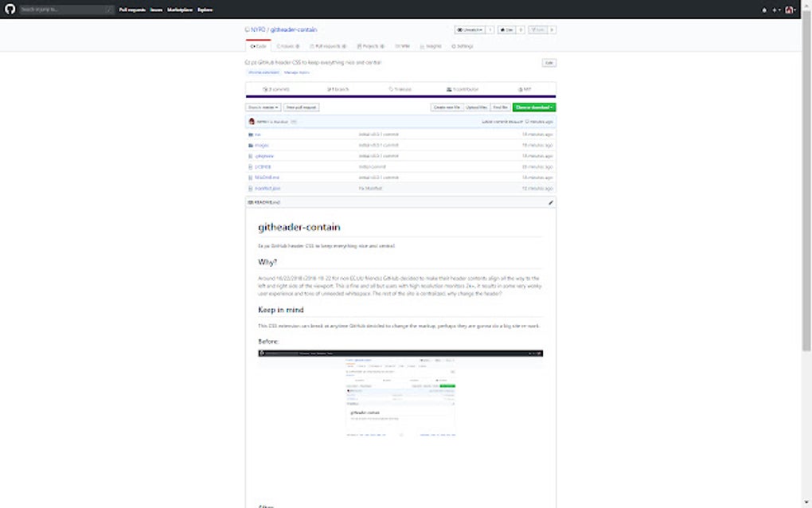Click the committer avatar next to latest commit
Viewport: 812px width, 508px height.
click(x=252, y=121)
